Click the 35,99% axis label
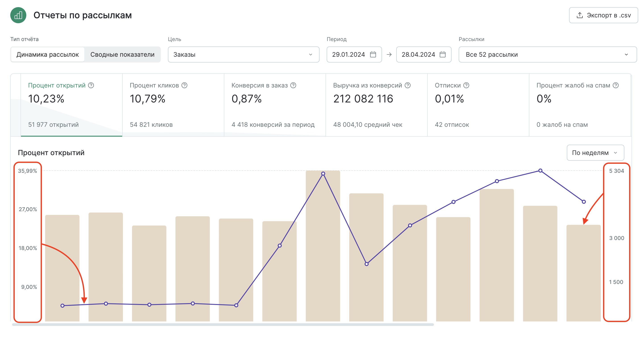This screenshot has height=342, width=644. click(x=27, y=171)
